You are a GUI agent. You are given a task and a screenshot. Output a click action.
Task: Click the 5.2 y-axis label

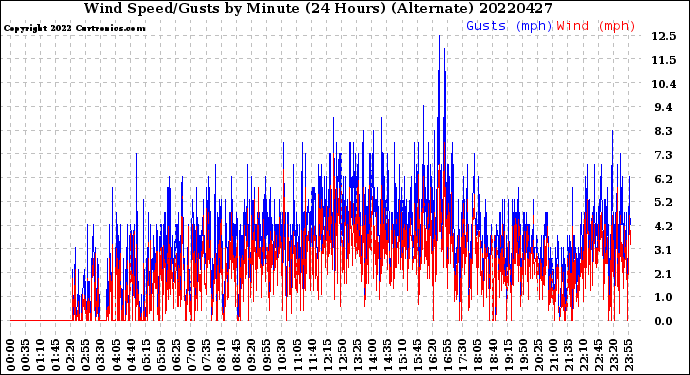pyautogui.click(x=664, y=202)
